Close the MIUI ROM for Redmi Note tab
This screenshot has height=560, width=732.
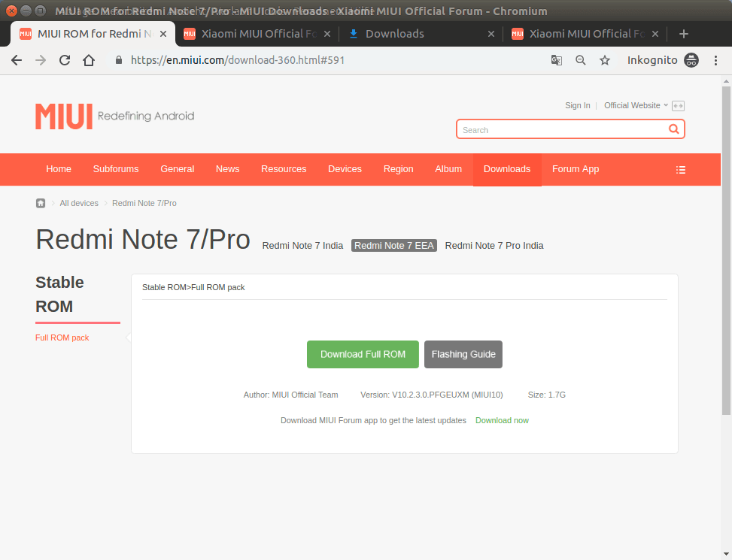tap(163, 34)
